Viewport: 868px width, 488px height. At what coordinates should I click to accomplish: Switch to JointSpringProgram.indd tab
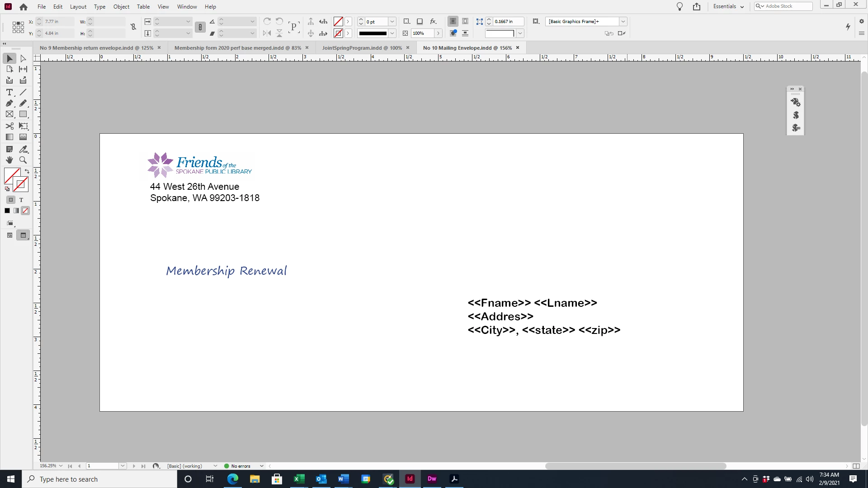pos(362,47)
